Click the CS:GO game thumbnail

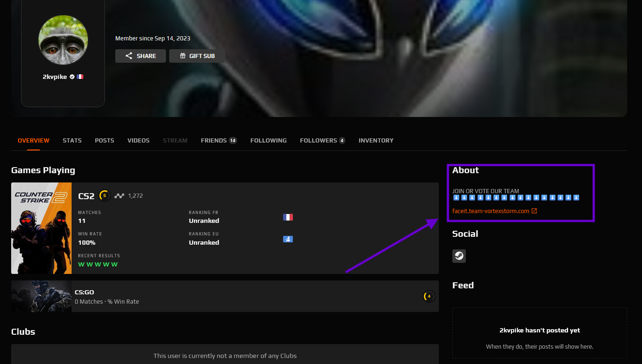41,296
